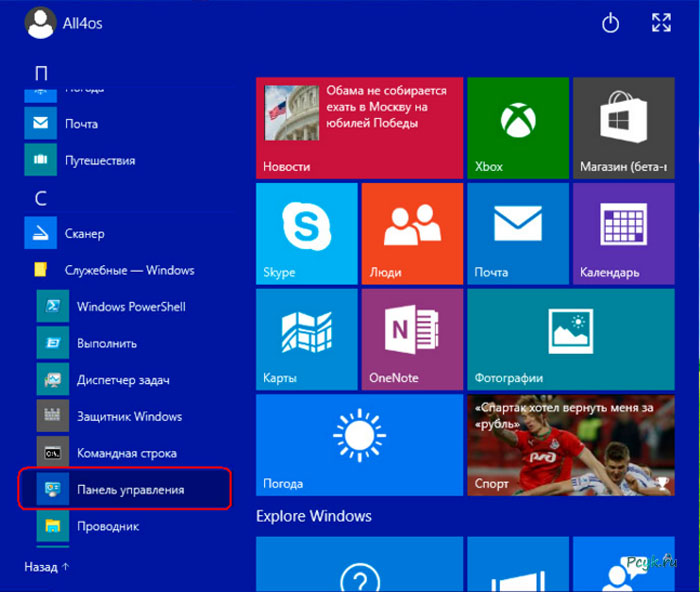
Task: Open the Путешествия suitcase icon
Action: click(41, 160)
